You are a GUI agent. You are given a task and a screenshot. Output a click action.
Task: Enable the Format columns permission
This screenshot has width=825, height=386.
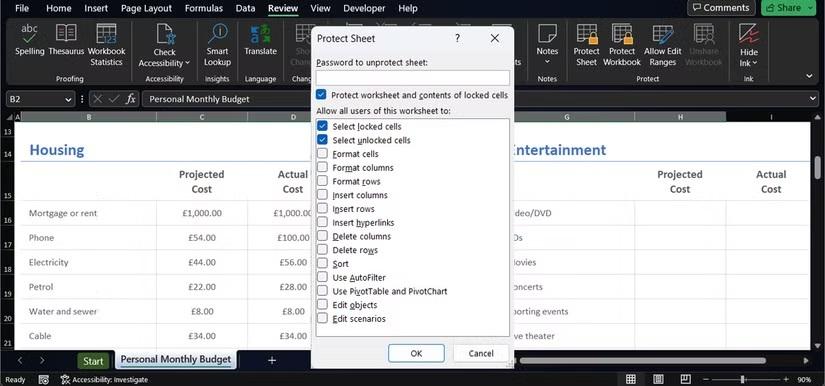[323, 167]
